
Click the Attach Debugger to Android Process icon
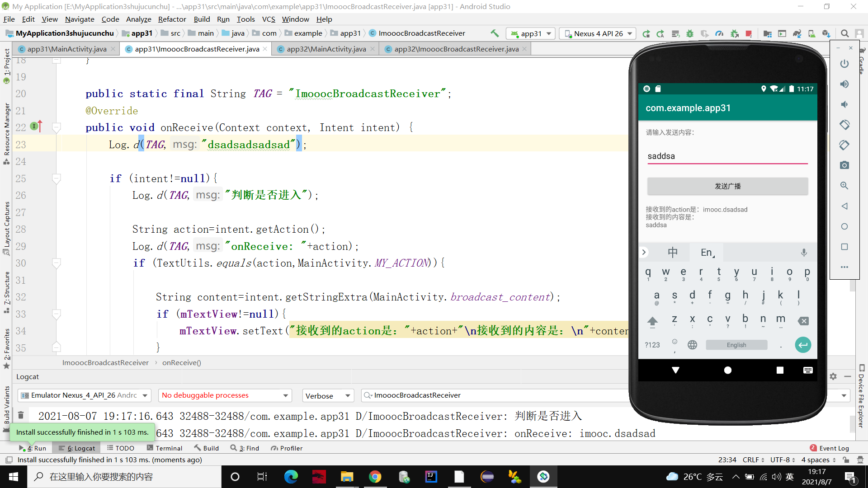click(x=735, y=33)
